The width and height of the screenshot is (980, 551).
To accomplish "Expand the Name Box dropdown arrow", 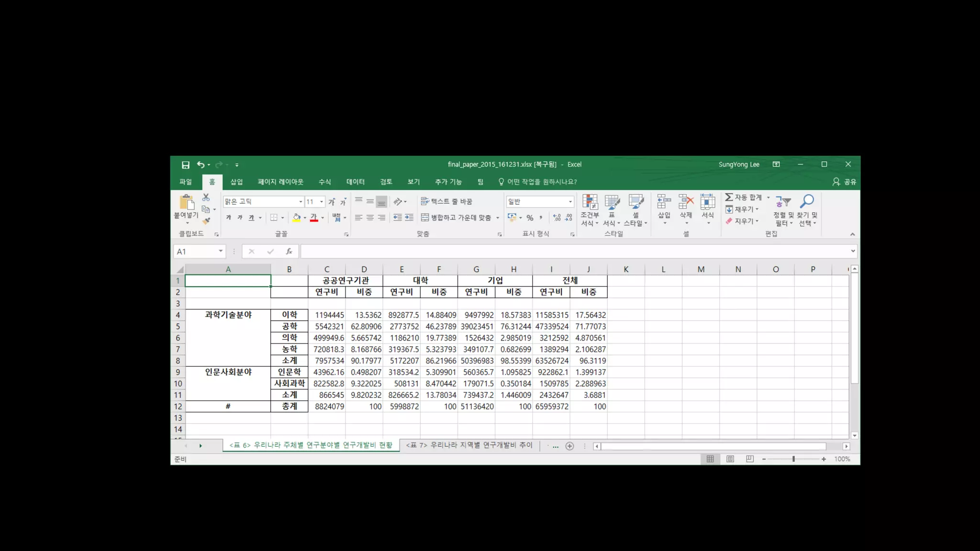I will pyautogui.click(x=221, y=251).
